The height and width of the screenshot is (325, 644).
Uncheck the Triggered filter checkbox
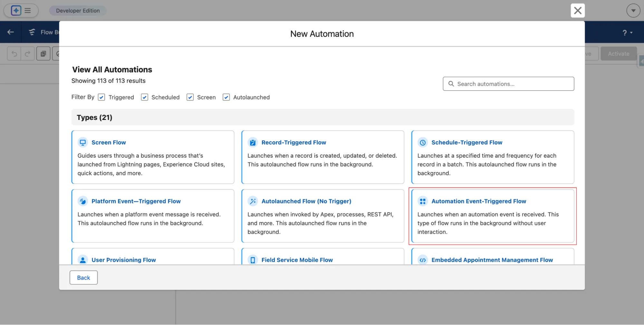point(101,97)
